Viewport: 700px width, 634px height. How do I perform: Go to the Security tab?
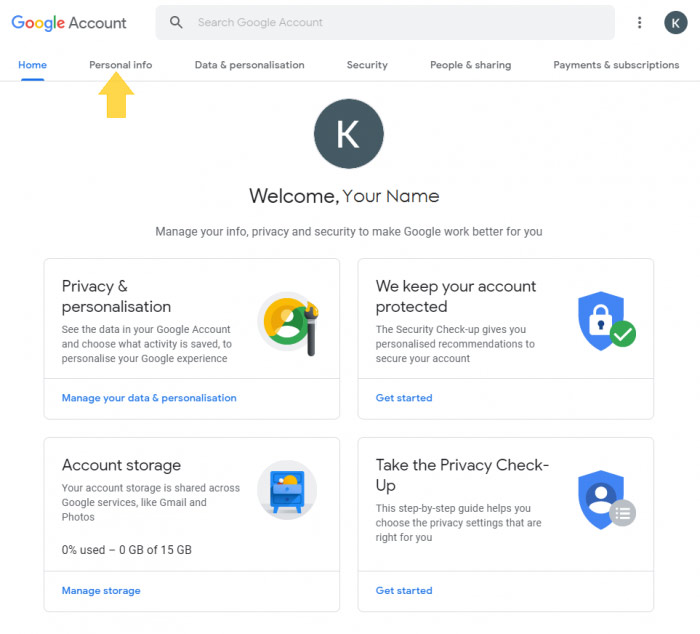coord(367,65)
